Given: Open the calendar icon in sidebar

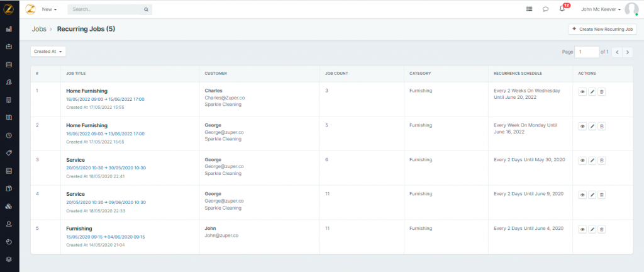Looking at the screenshot, I should [9, 64].
